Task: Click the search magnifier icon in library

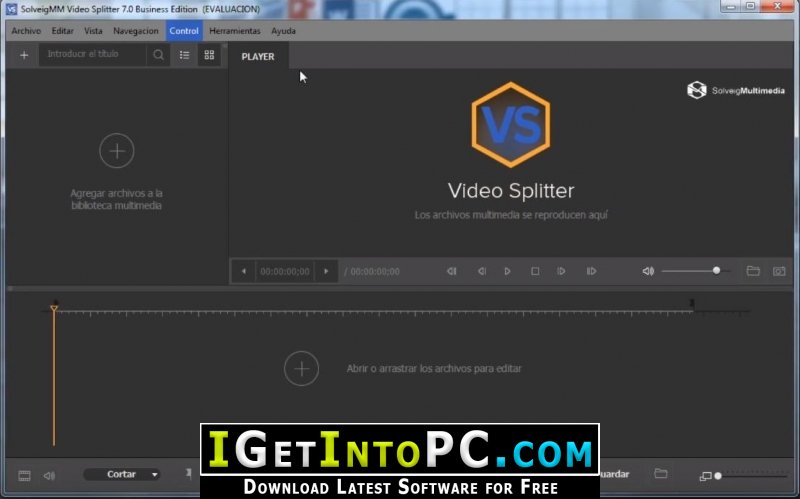Action: click(159, 55)
